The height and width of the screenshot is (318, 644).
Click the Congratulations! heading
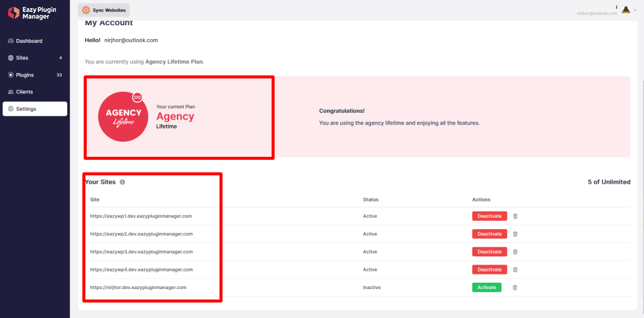[x=341, y=111]
